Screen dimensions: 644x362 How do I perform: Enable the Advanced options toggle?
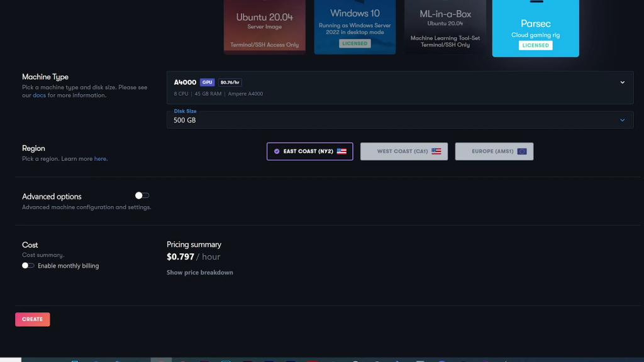point(142,196)
